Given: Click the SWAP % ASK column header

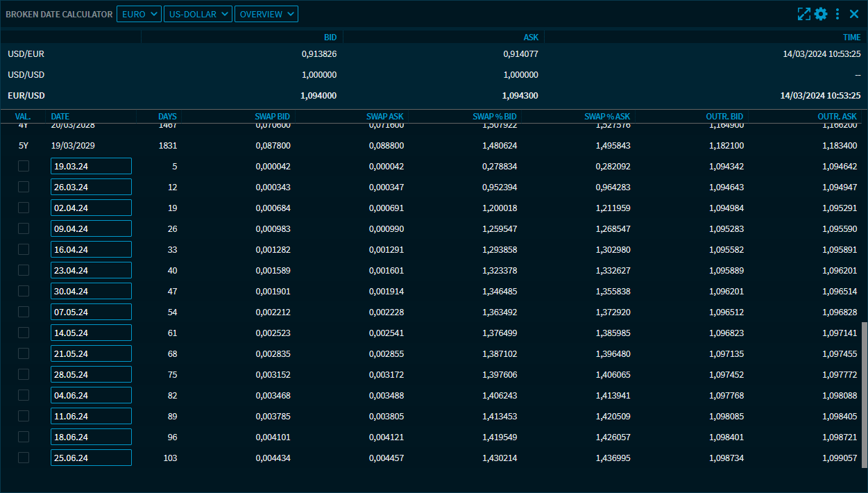Looking at the screenshot, I should point(607,117).
